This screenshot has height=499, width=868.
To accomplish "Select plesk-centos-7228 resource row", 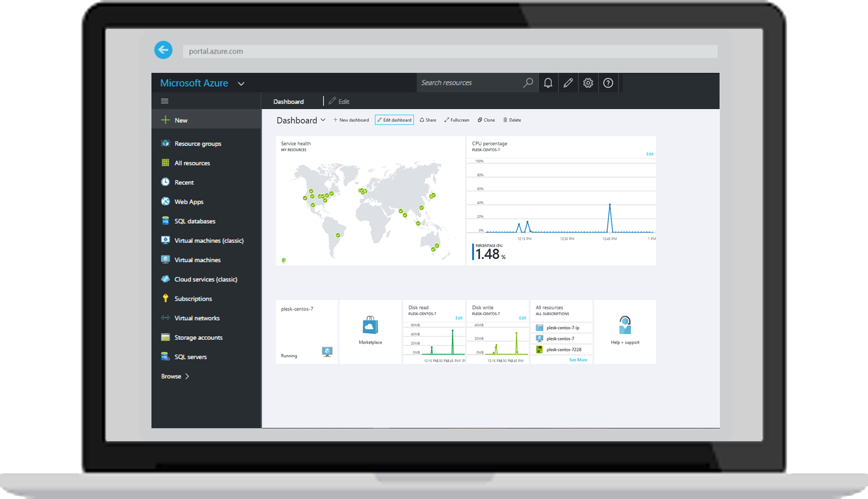I will 561,350.
